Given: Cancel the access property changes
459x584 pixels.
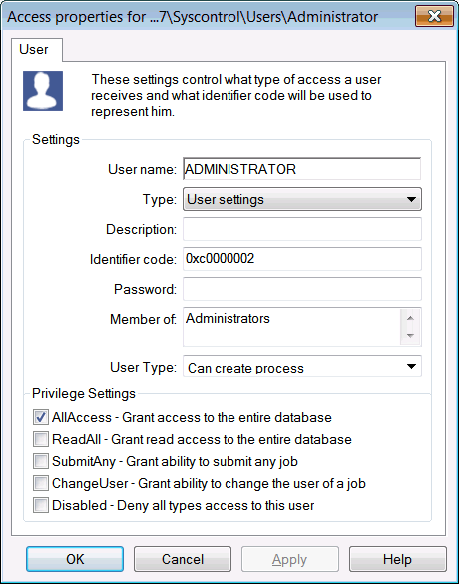Looking at the screenshot, I should click(183, 559).
